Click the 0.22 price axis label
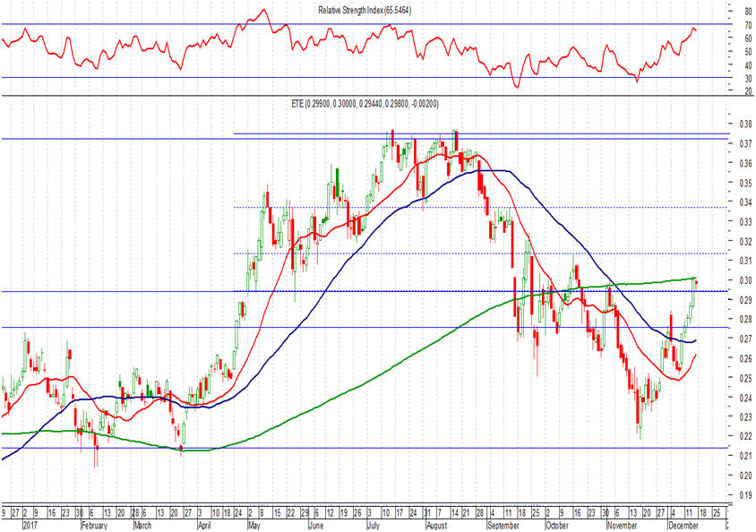 coord(746,436)
